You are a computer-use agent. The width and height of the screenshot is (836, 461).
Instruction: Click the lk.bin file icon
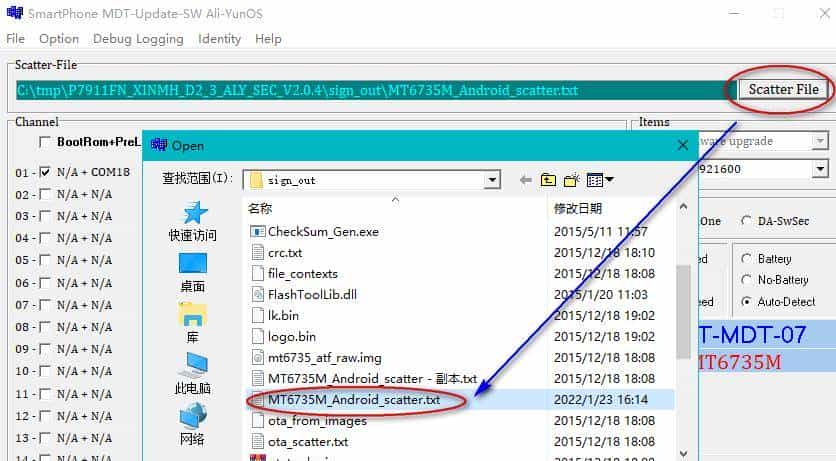pos(258,316)
